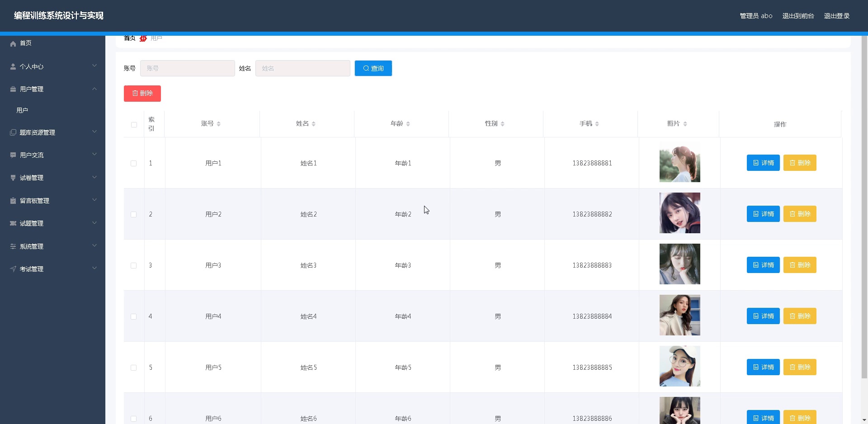Viewport: 868px width, 424px height.
Task: Click 退出到前台 in the top bar
Action: tap(798, 16)
